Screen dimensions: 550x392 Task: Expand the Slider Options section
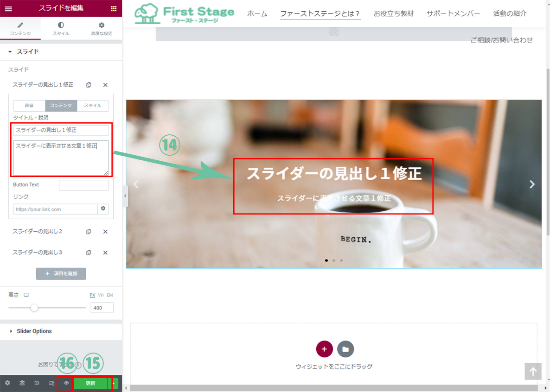[34, 331]
